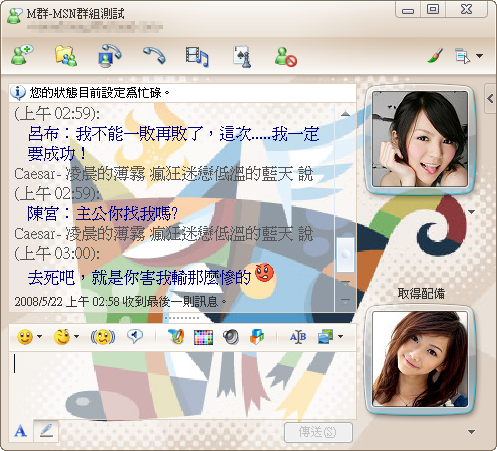
Task: Open the share files folder icon
Action: point(66,56)
